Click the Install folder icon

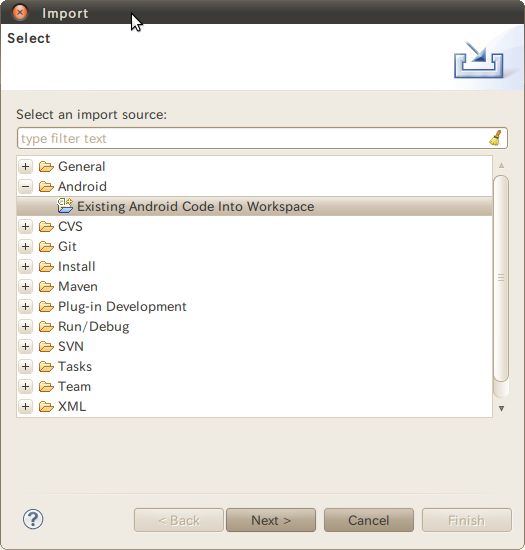pyautogui.click(x=46, y=267)
